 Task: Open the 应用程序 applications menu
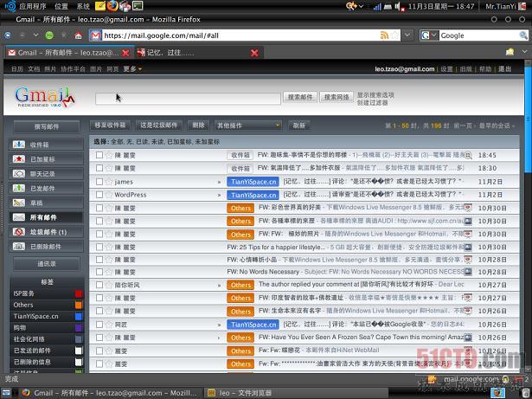(x=33, y=6)
